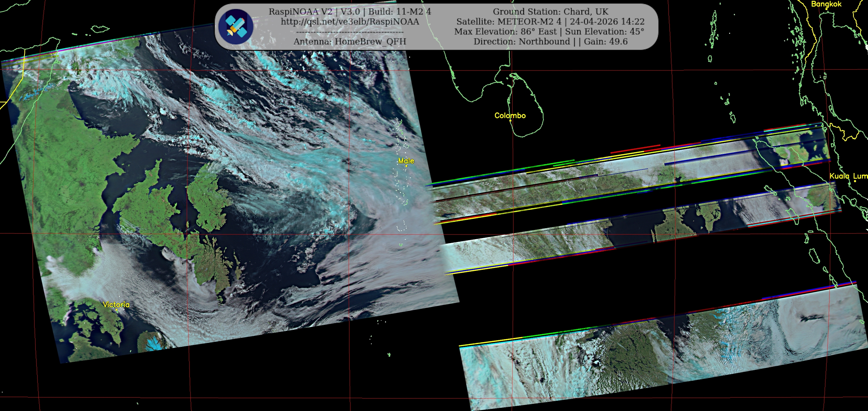Click the Satellite METEOR-M2 4 date line
Screen dimensions: 868x411
(x=550, y=21)
